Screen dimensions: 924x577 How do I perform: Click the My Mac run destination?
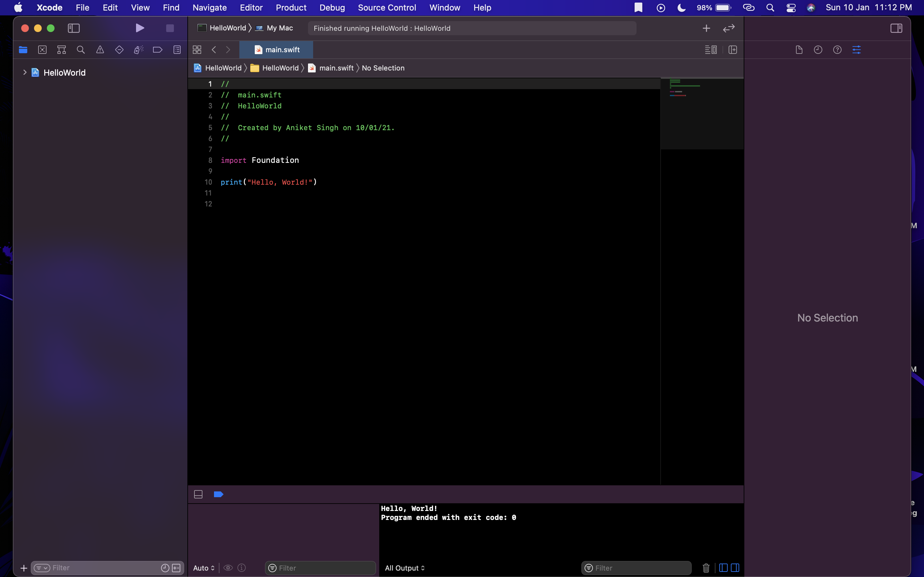point(279,28)
